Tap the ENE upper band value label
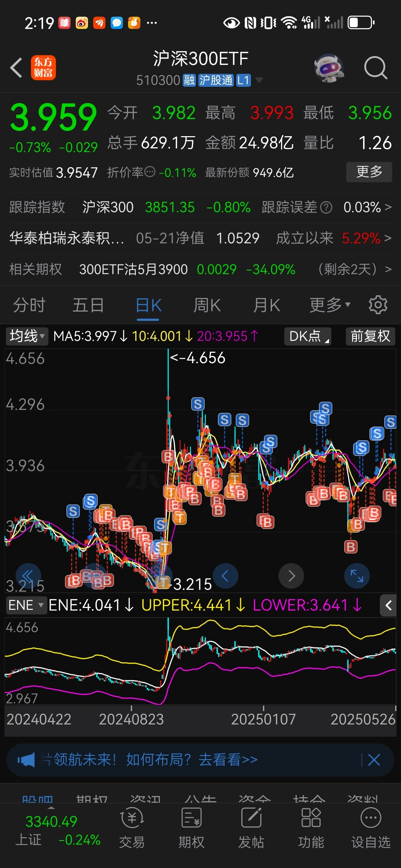 (x=193, y=605)
